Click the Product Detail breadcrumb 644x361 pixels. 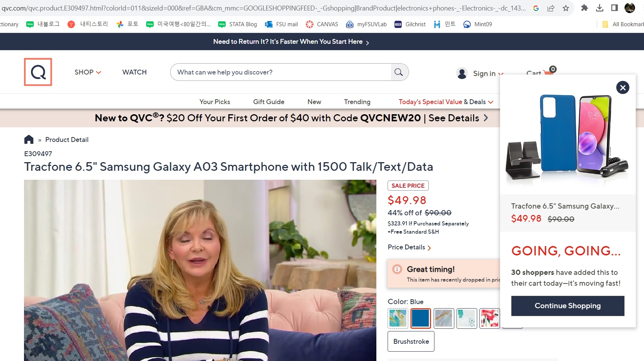tap(67, 140)
